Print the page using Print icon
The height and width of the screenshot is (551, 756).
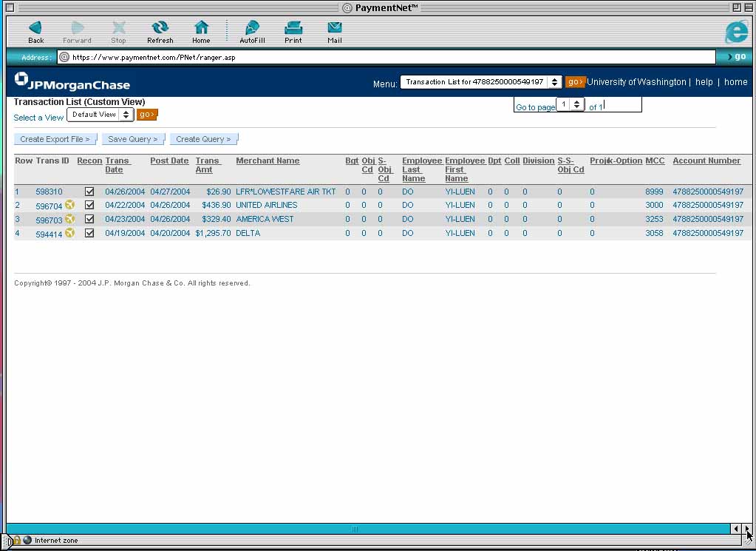pyautogui.click(x=293, y=28)
